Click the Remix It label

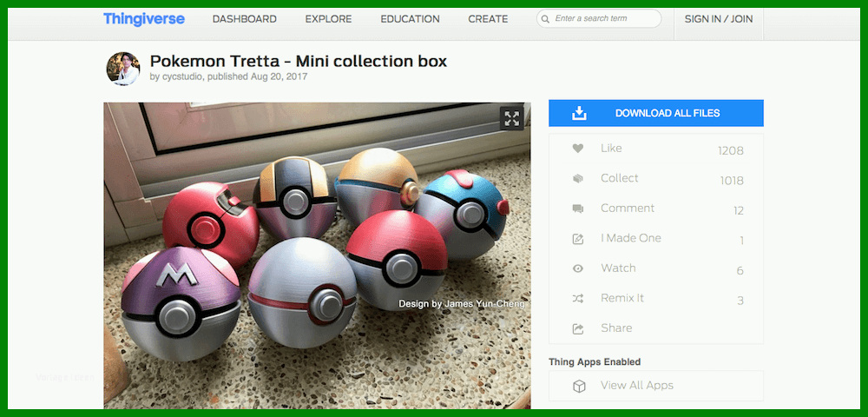point(622,297)
